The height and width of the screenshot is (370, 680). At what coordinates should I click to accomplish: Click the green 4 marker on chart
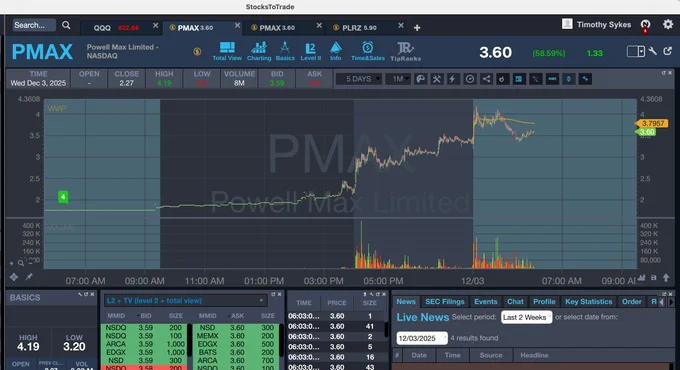tap(63, 197)
